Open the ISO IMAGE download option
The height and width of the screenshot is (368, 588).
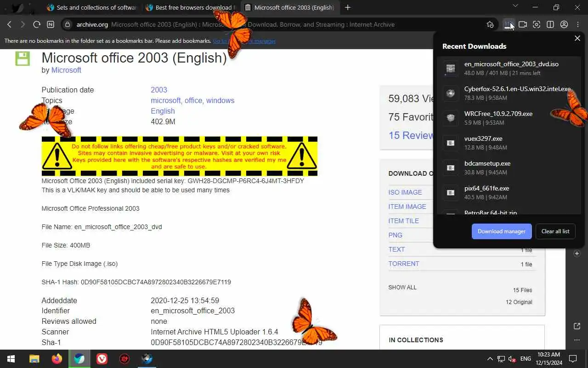(x=405, y=192)
